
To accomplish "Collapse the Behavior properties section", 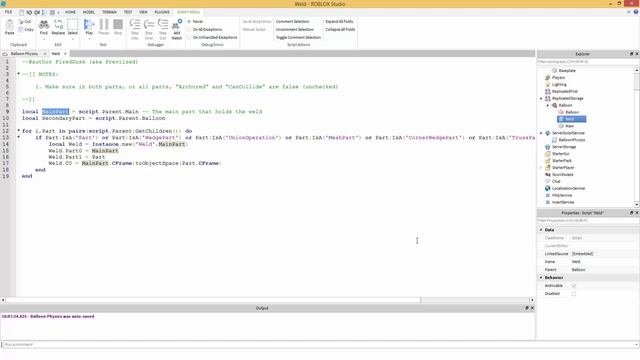I will (541, 278).
